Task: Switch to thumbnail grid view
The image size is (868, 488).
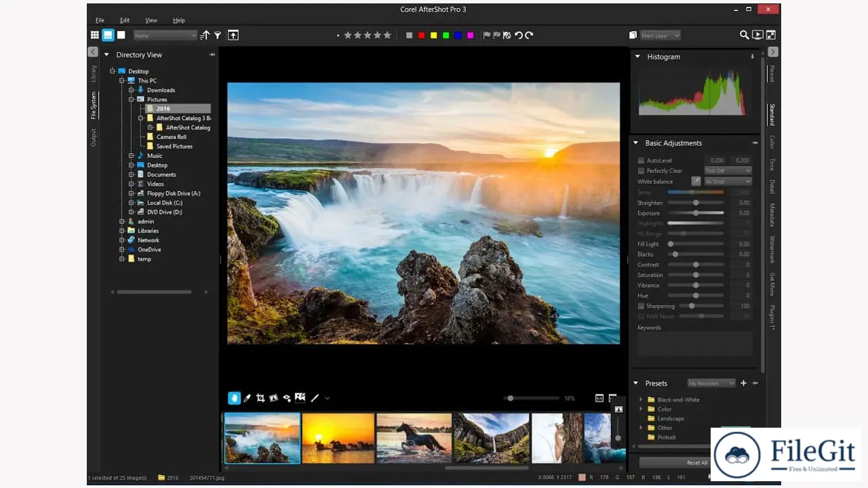Action: (x=95, y=35)
